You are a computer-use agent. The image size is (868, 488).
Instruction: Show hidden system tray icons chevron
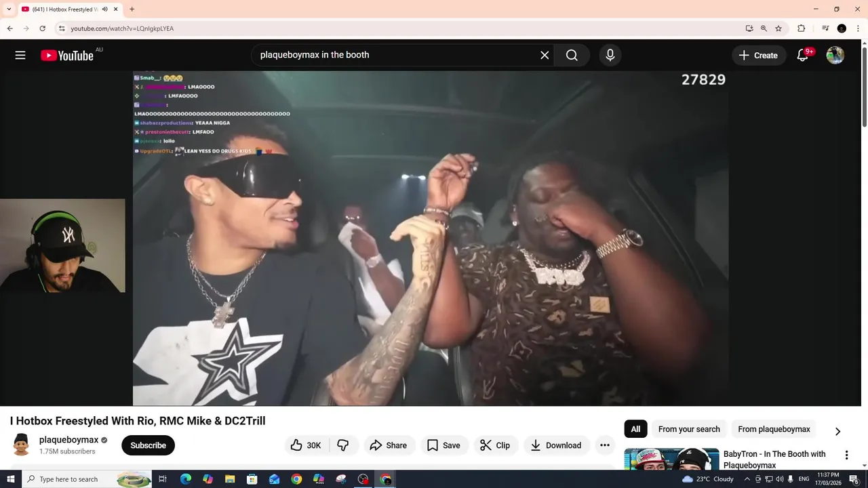[747, 479]
